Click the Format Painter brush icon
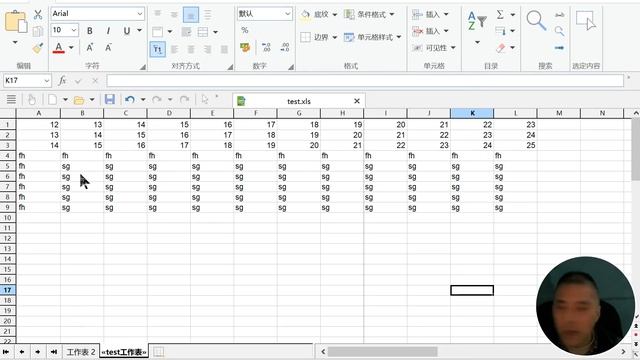Image resolution: width=640 pixels, height=360 pixels. 38,48
